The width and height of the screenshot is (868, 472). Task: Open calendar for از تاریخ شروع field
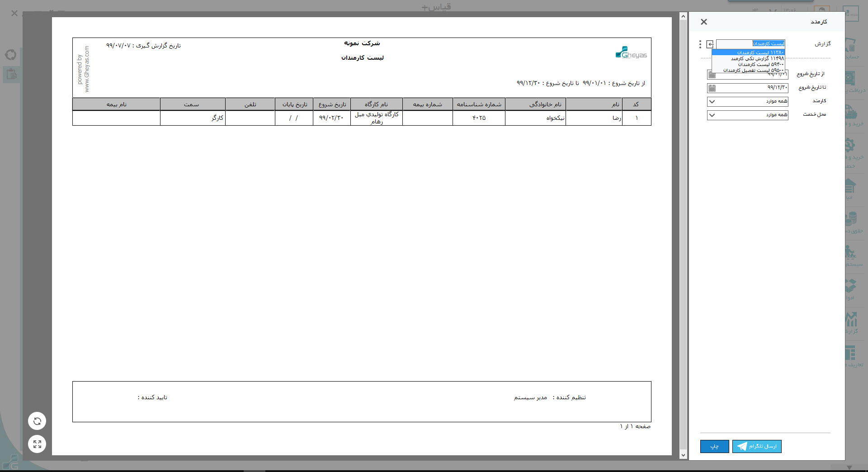click(712, 75)
